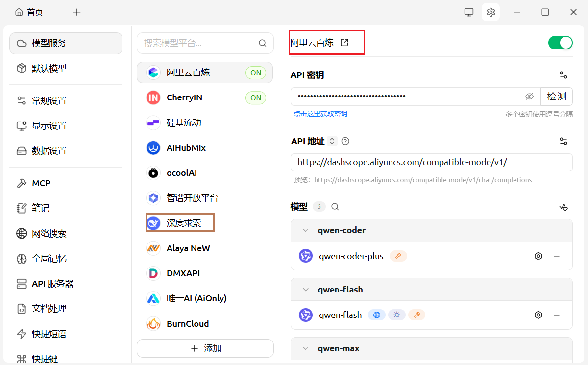Click 检测 button to check key
588x365 pixels.
[x=557, y=97]
